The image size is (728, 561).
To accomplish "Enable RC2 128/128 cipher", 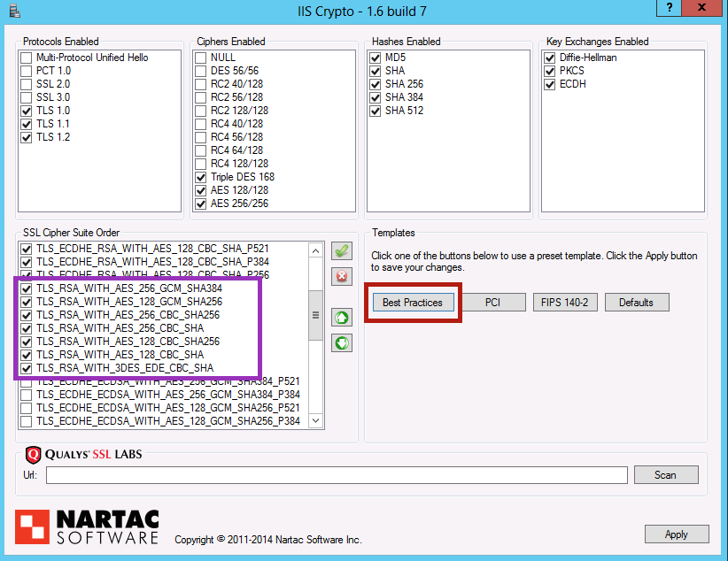I will (200, 111).
